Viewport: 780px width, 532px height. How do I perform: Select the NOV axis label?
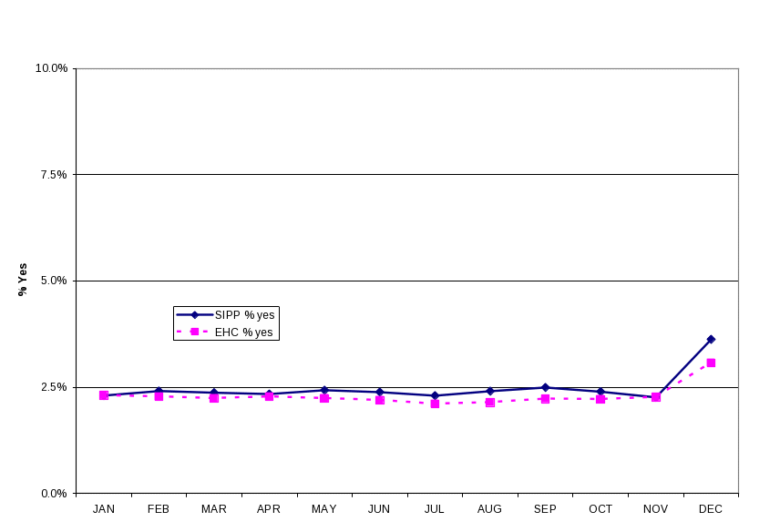click(x=656, y=509)
